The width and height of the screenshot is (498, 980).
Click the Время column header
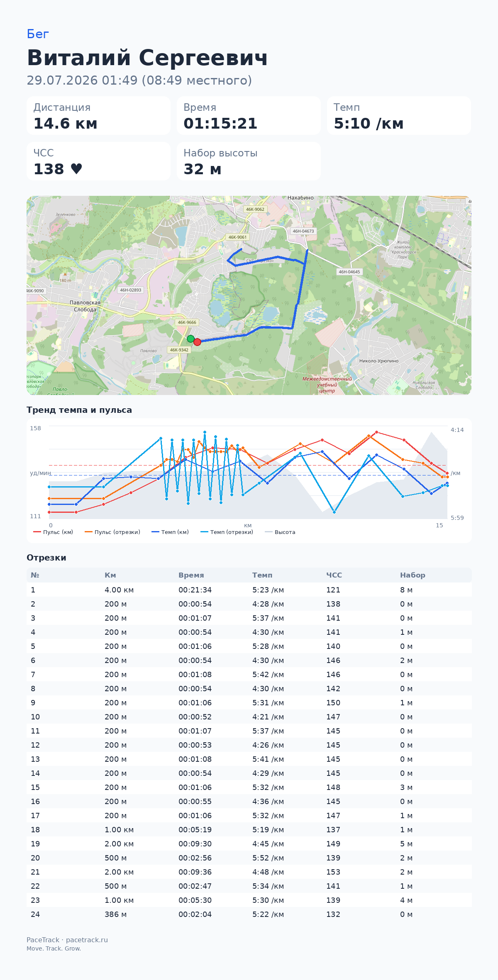tap(191, 575)
